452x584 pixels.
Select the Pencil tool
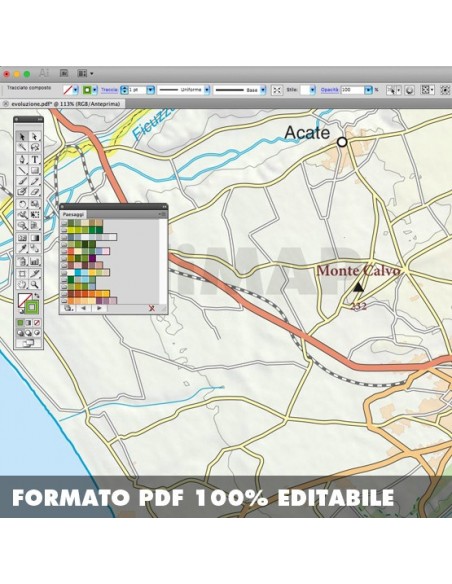(35, 181)
